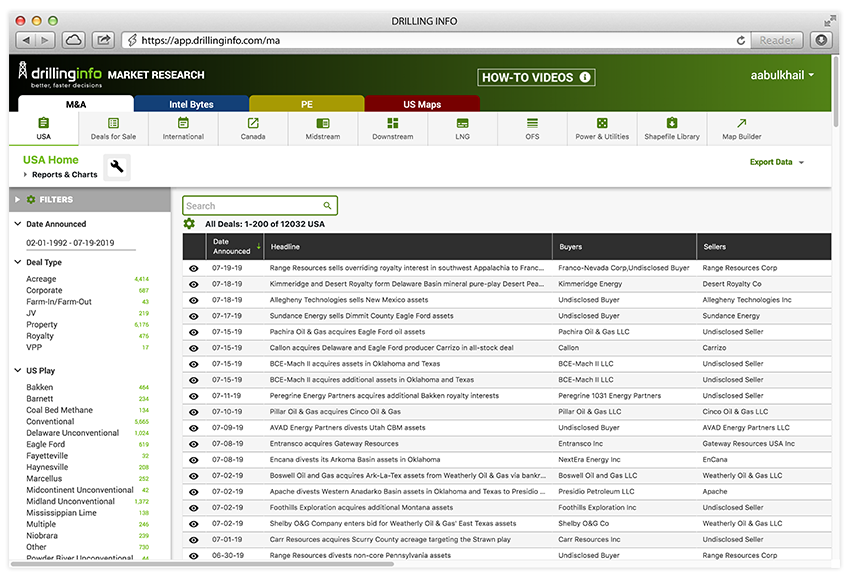The width and height of the screenshot is (850, 579).
Task: Open Deals for Sale section
Action: tap(113, 129)
